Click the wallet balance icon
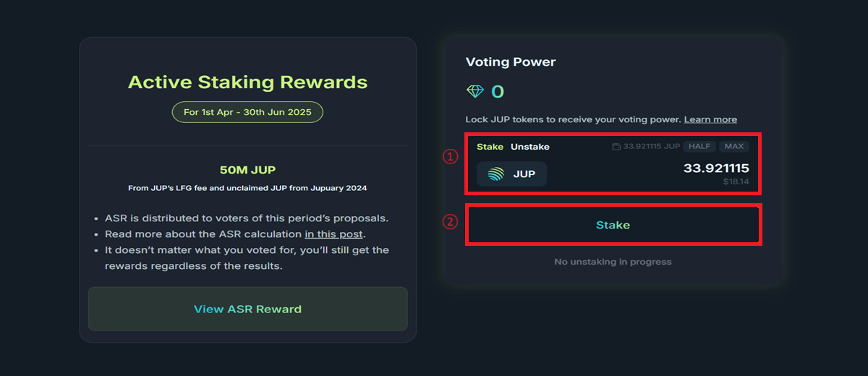Screen dimensions: 868x376 (x=616, y=147)
